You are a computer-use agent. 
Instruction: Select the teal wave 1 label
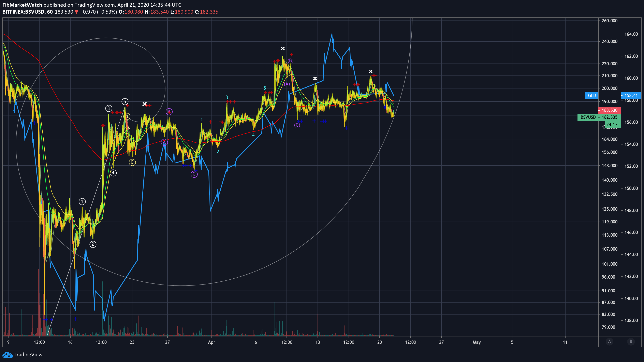(202, 120)
